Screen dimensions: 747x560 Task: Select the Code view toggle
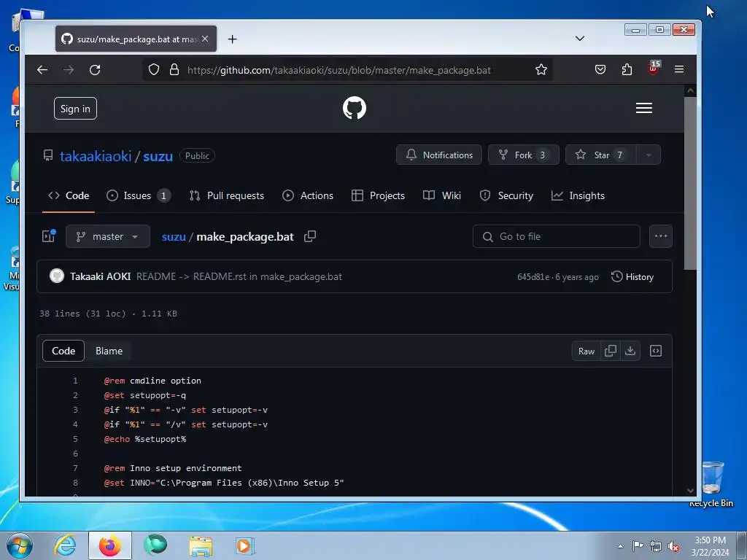63,351
